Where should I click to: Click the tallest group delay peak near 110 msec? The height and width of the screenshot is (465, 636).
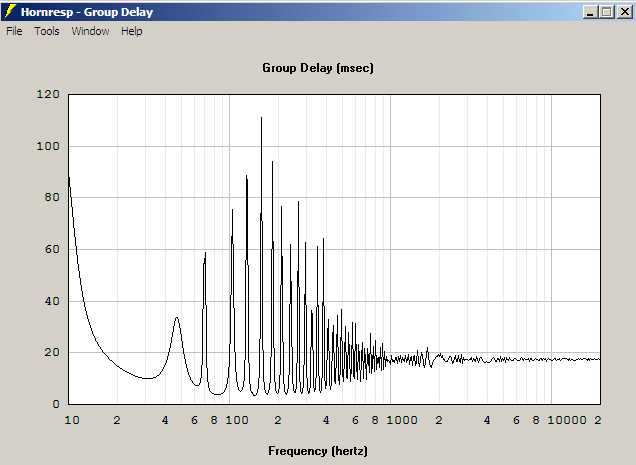[x=261, y=118]
